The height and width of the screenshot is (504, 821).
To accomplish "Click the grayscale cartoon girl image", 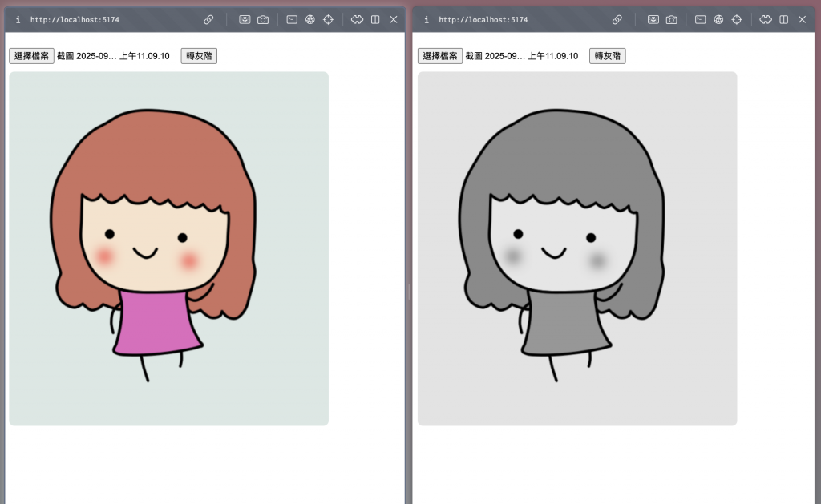I will point(577,248).
